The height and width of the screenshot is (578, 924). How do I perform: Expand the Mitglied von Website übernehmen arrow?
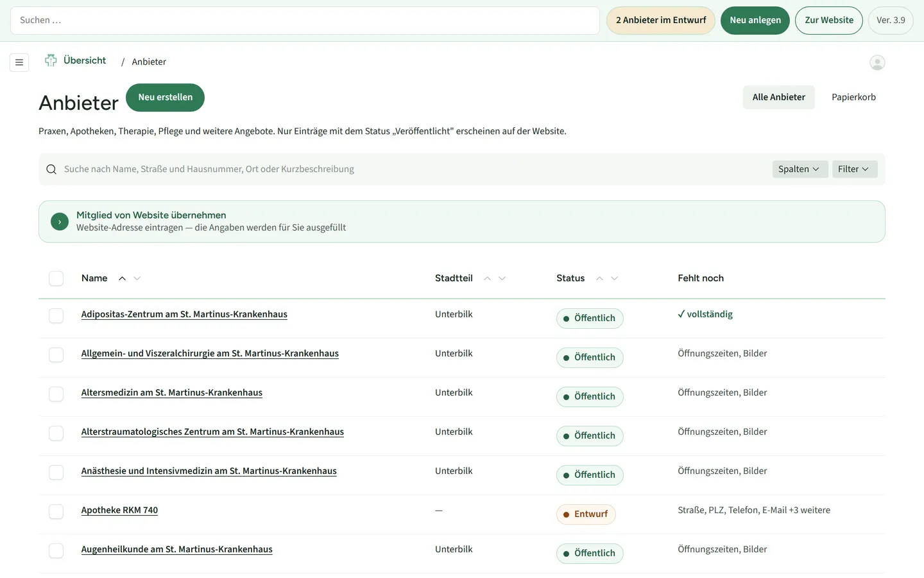click(60, 222)
